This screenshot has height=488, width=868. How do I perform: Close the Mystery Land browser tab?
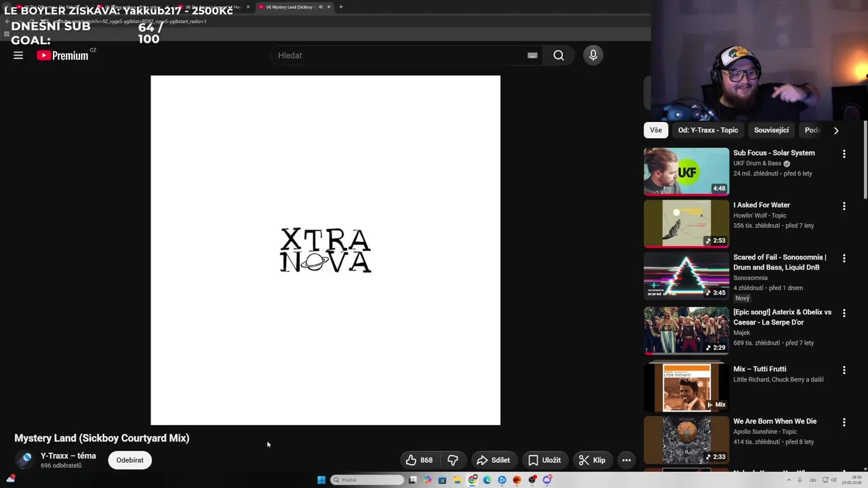pyautogui.click(x=329, y=7)
